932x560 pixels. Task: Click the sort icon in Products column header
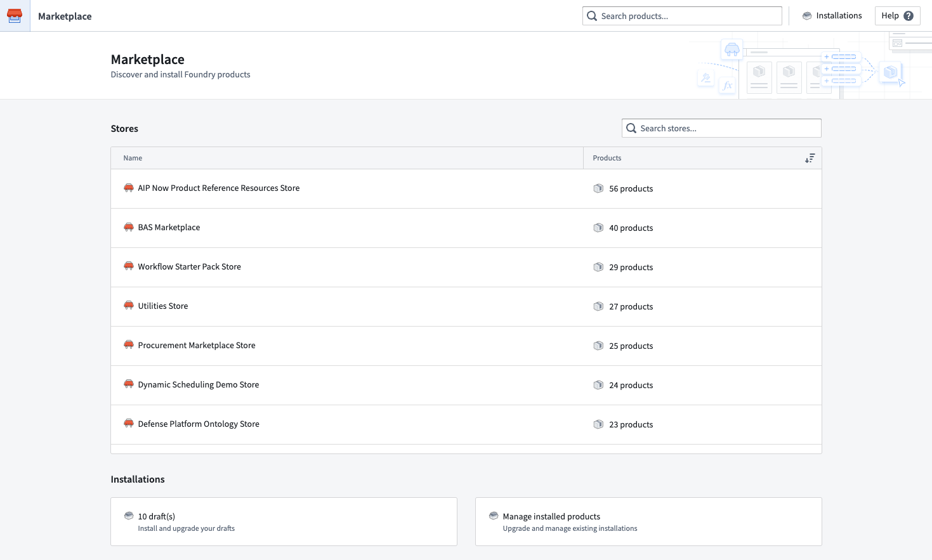point(810,159)
